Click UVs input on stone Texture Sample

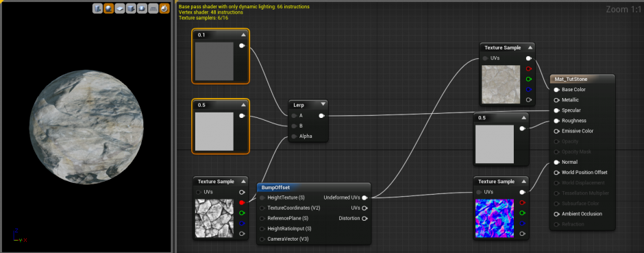pyautogui.click(x=486, y=58)
